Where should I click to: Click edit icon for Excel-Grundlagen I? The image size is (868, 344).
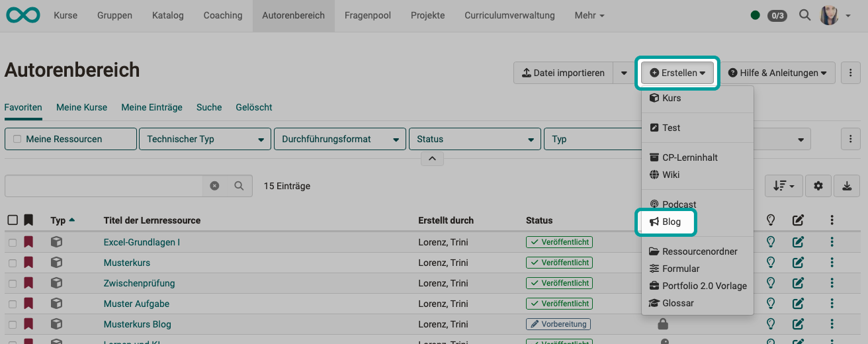pyautogui.click(x=798, y=242)
